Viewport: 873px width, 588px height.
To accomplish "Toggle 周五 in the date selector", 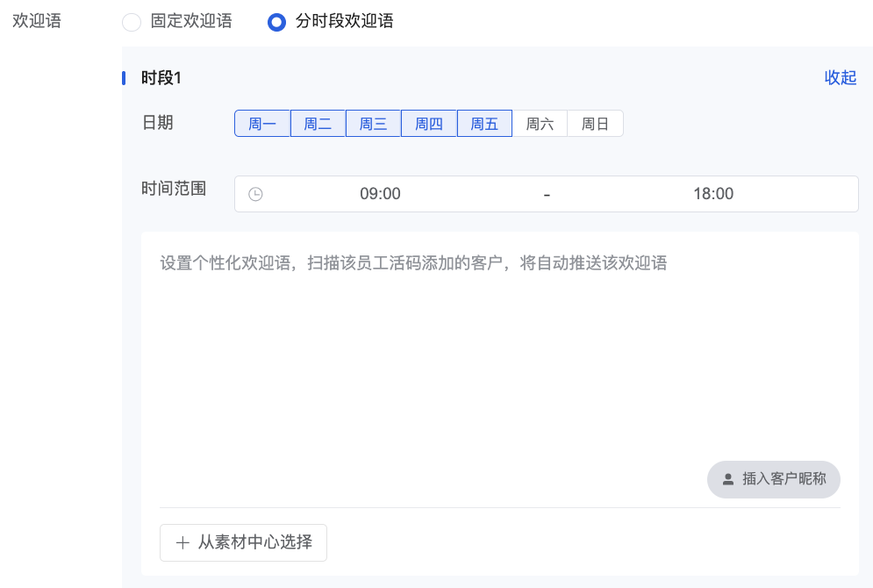I will click(x=484, y=124).
